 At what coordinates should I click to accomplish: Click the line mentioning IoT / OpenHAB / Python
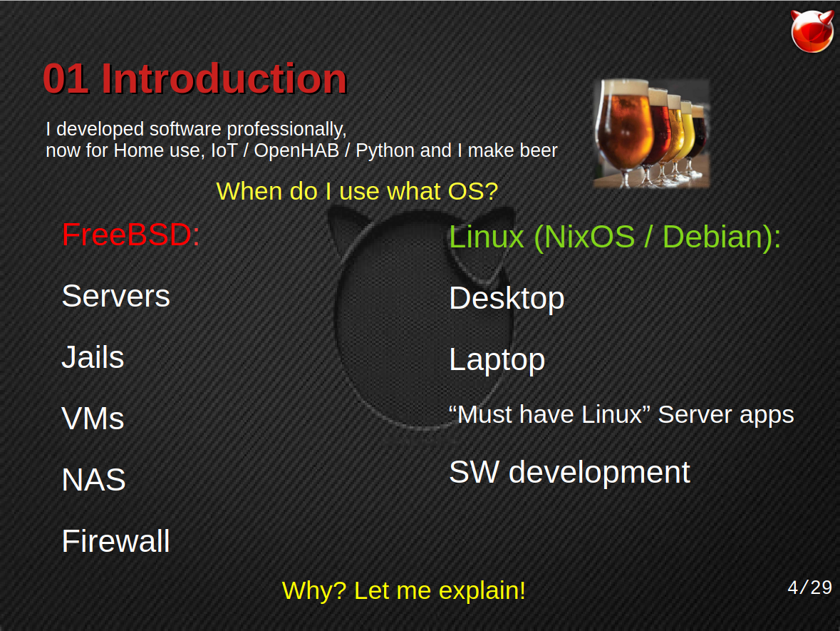point(301,150)
